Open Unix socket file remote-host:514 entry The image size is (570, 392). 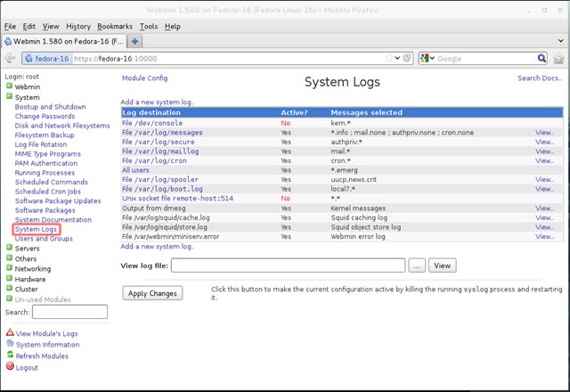(x=178, y=199)
